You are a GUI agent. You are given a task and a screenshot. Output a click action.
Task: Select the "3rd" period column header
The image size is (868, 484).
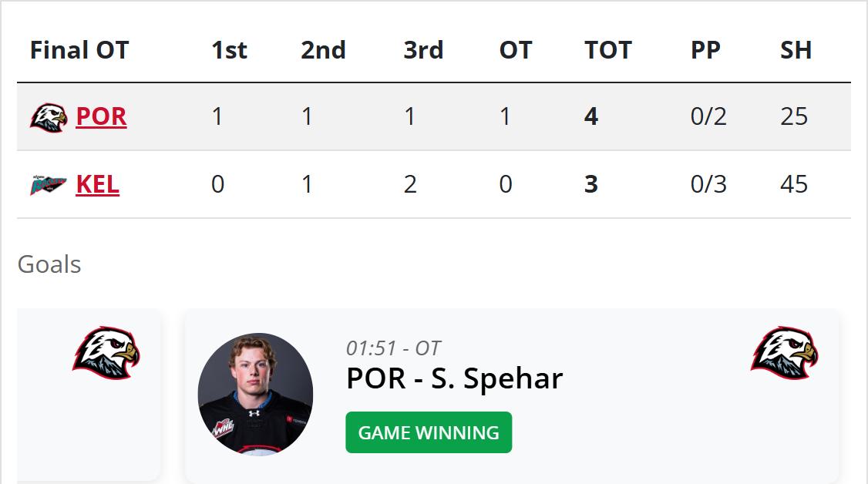click(423, 50)
